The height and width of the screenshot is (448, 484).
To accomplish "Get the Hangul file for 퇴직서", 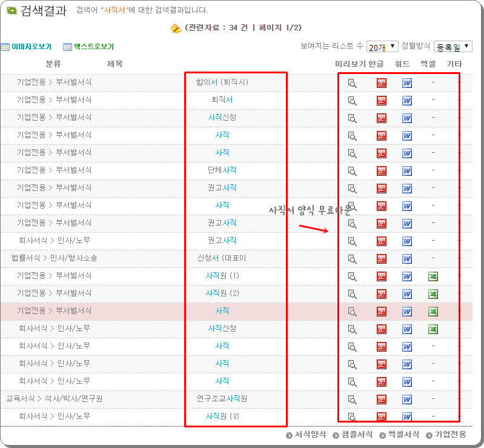I will 382,101.
